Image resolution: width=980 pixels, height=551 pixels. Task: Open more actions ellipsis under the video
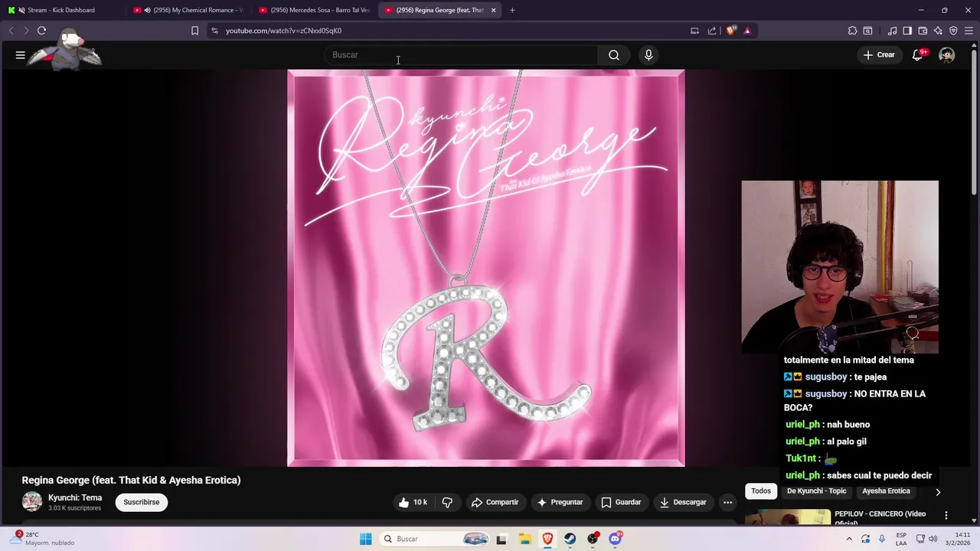click(x=728, y=502)
